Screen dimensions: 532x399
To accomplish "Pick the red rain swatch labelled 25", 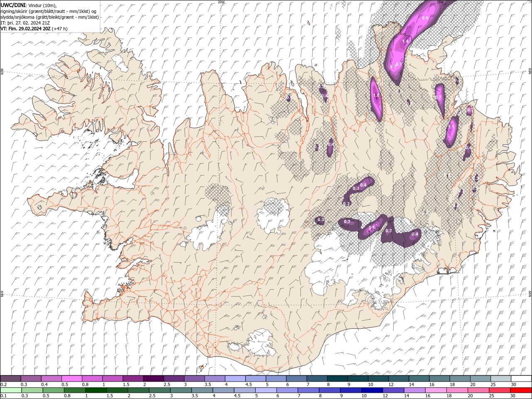I will click(x=499, y=390).
